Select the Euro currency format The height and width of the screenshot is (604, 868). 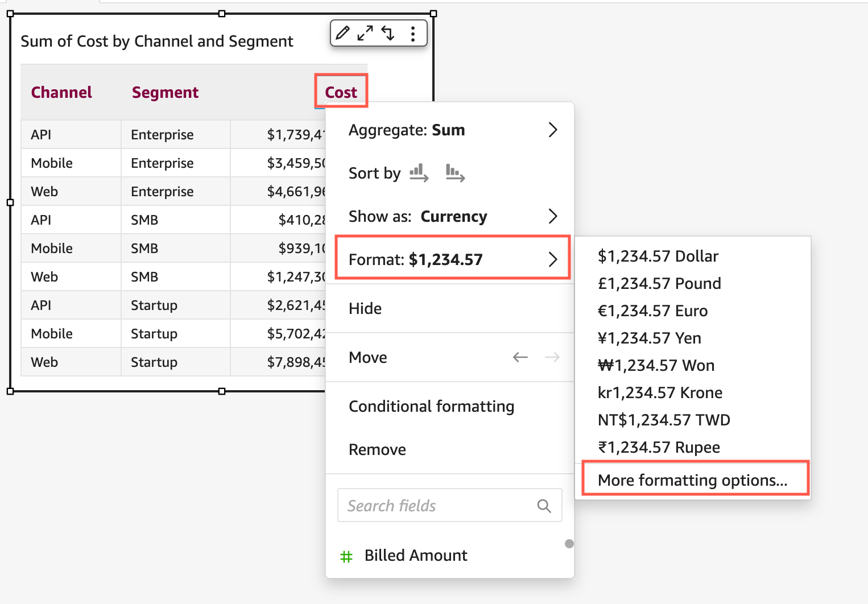click(653, 311)
